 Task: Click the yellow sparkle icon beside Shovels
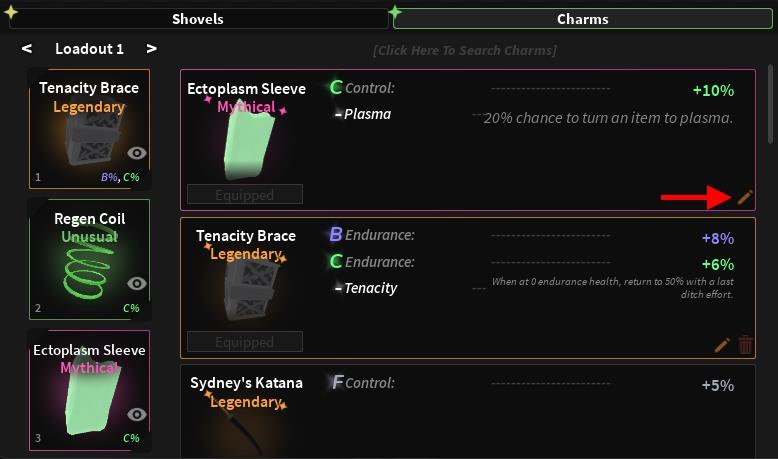click(x=11, y=13)
